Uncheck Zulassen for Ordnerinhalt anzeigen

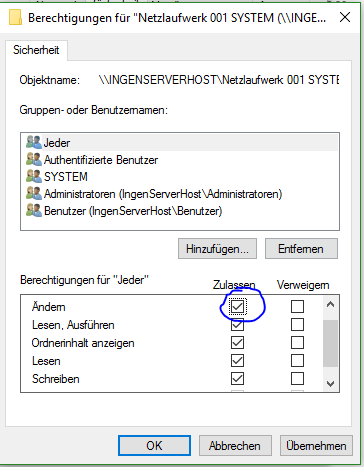[237, 342]
